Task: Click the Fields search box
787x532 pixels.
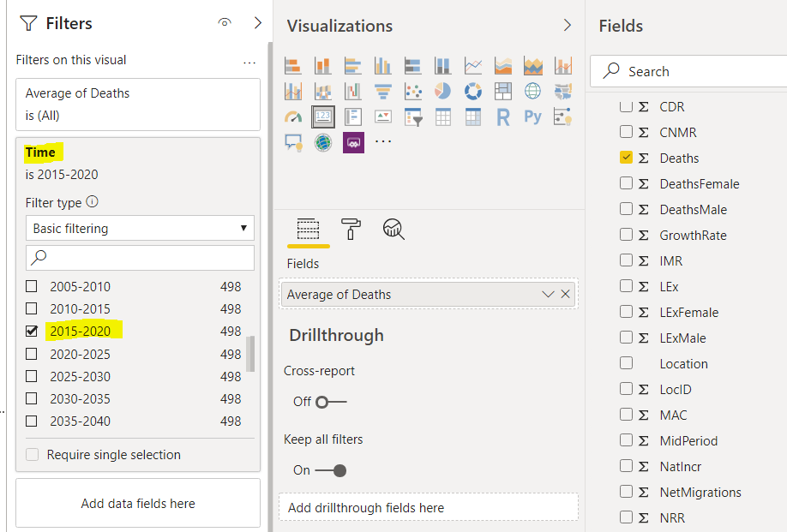Action: [x=694, y=72]
